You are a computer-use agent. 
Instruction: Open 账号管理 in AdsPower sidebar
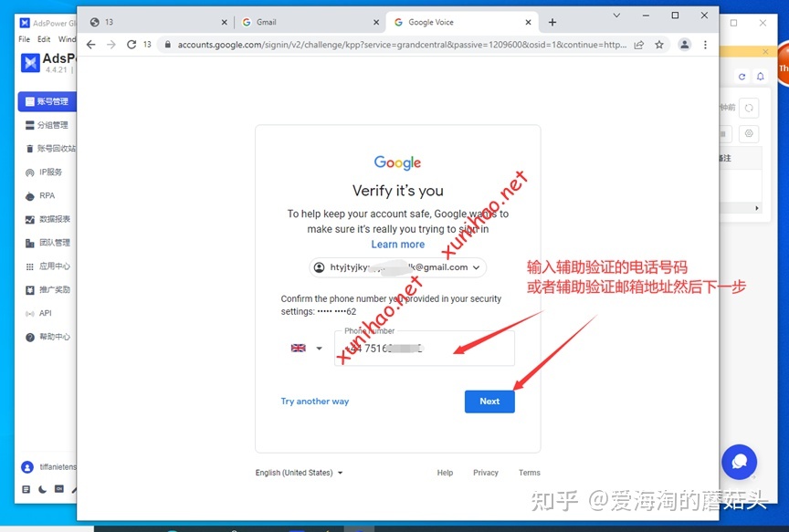pos(47,101)
